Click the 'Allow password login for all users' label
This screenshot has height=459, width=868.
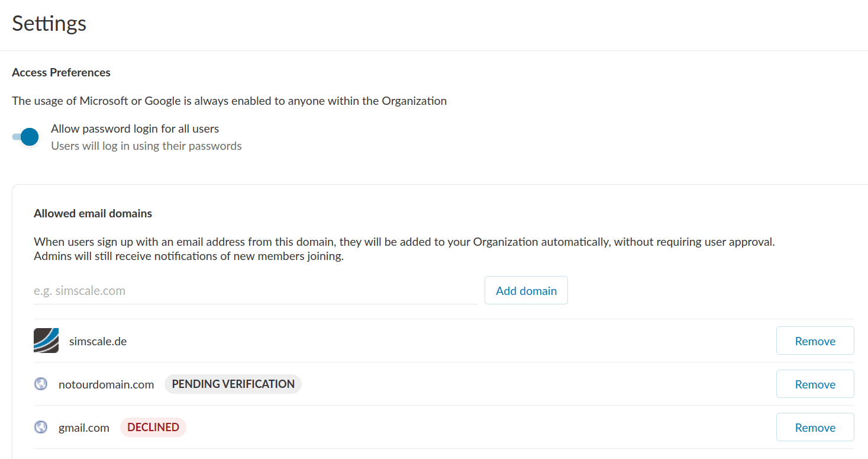pyautogui.click(x=135, y=129)
